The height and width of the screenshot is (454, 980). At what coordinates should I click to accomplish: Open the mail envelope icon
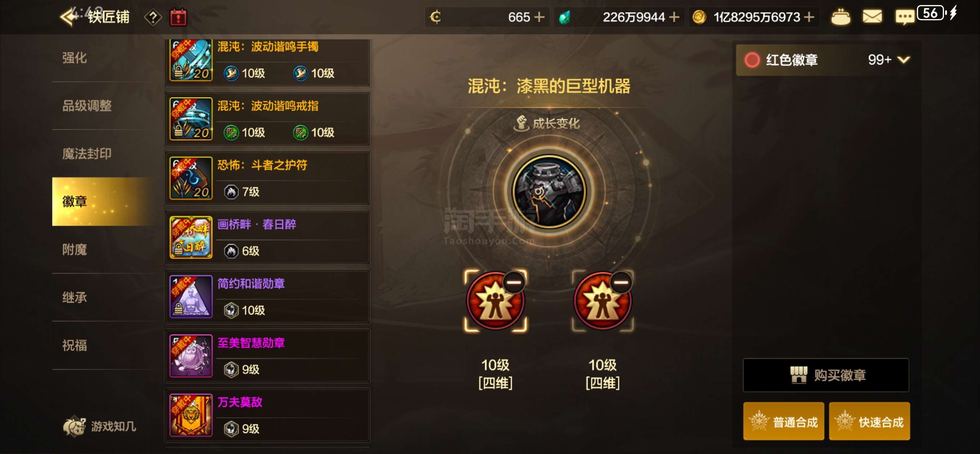pos(872,17)
